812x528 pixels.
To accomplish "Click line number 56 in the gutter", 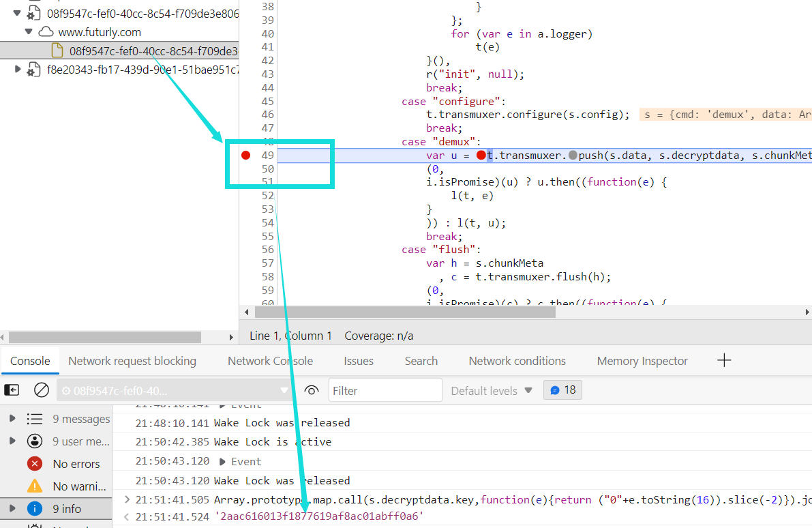I will [267, 249].
